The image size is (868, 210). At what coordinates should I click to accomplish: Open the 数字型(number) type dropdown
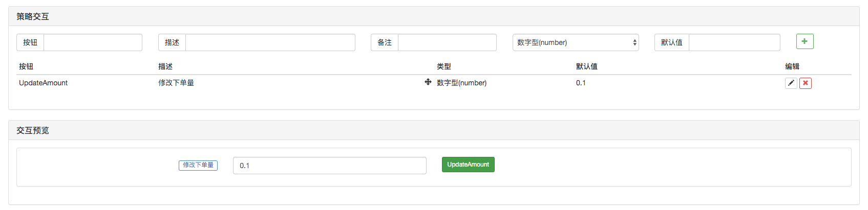575,42
